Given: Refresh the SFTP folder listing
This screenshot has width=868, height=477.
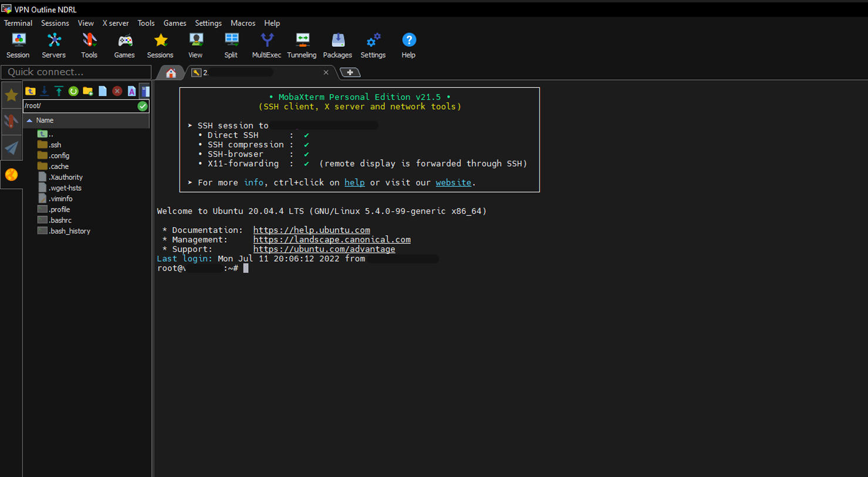Looking at the screenshot, I should click(73, 91).
